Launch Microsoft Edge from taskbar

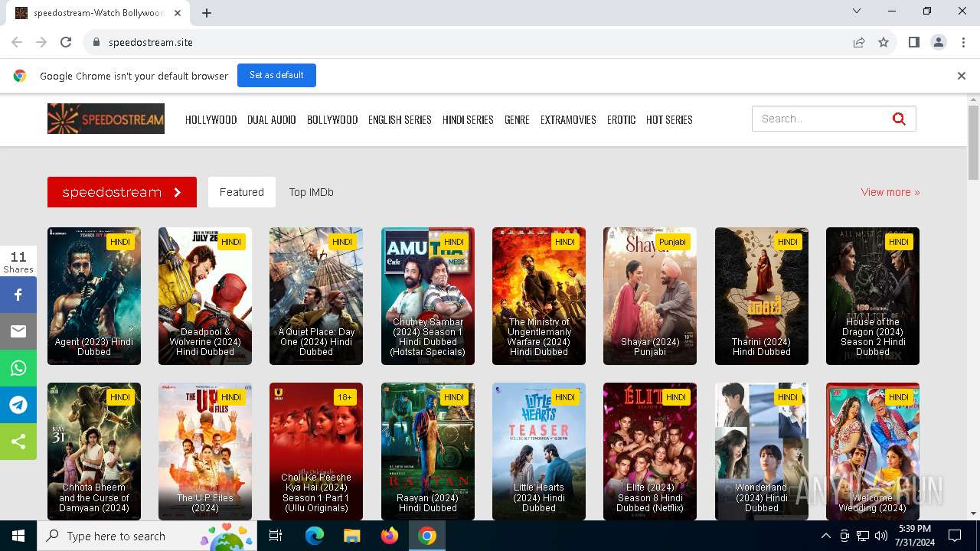point(315,536)
